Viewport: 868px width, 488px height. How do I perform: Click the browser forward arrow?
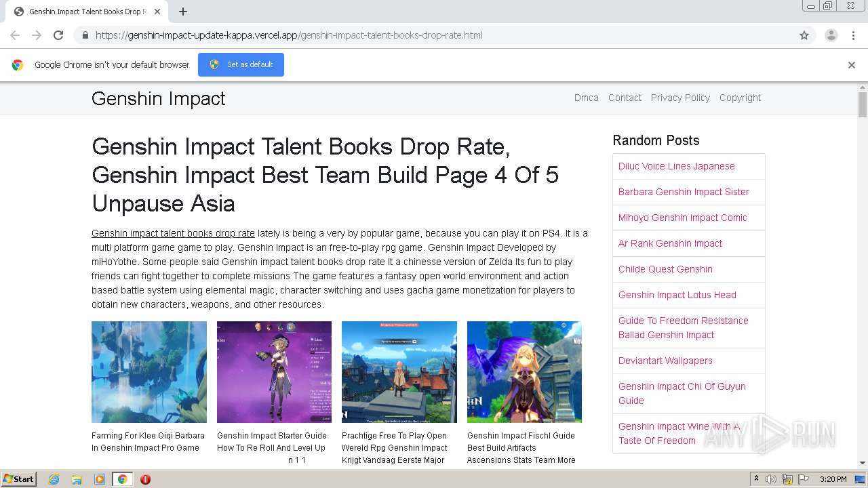(37, 35)
